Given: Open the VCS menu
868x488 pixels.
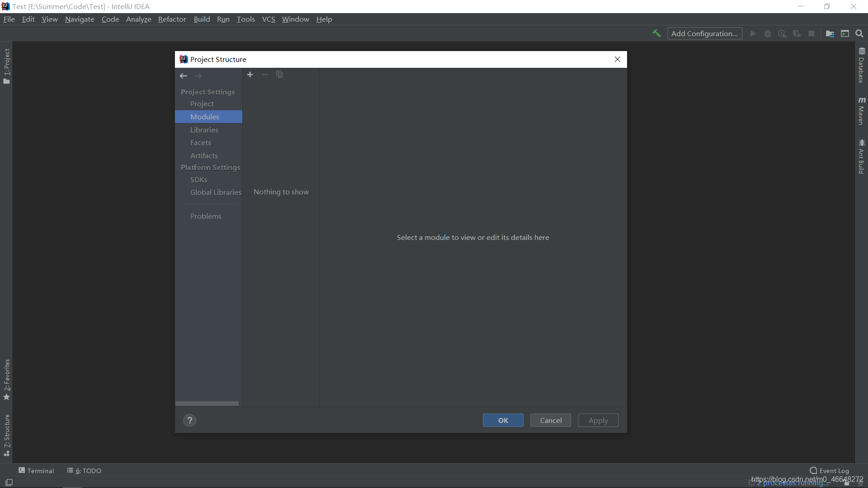Looking at the screenshot, I should [269, 19].
